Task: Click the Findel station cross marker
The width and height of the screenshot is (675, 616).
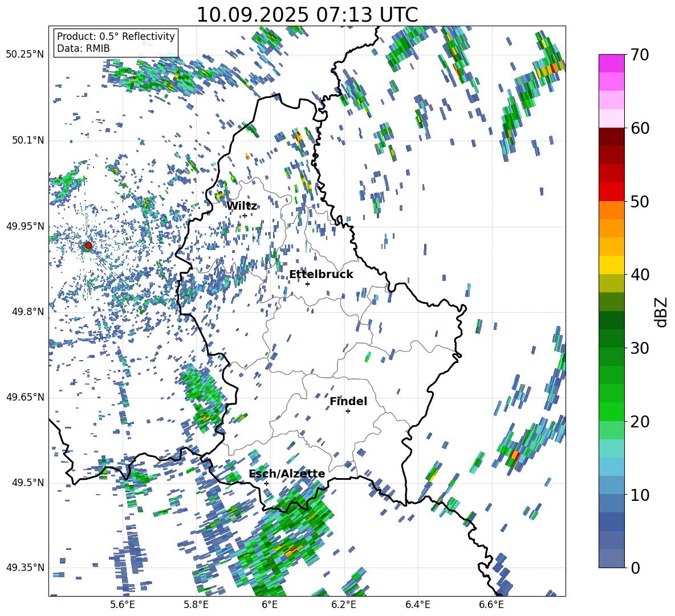Action: click(x=348, y=411)
